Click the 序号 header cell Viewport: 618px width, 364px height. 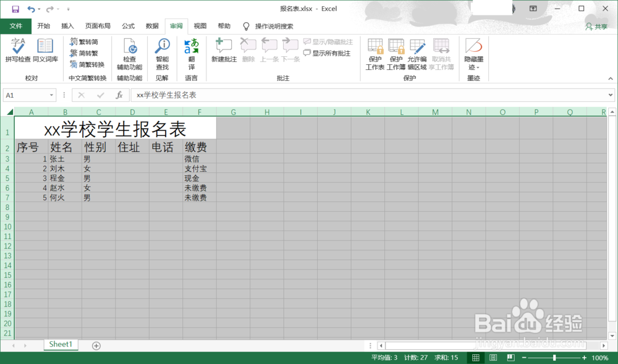point(32,146)
